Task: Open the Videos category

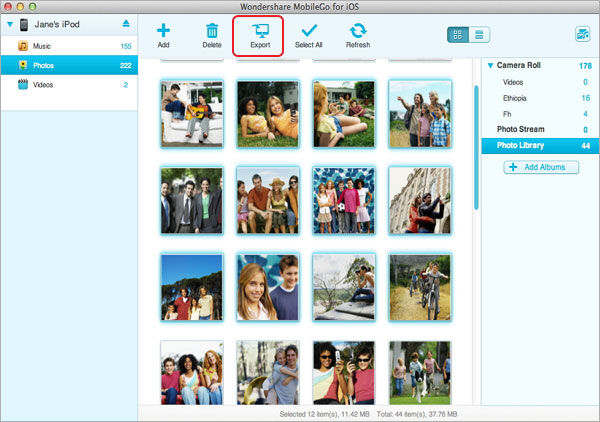Action: click(69, 85)
